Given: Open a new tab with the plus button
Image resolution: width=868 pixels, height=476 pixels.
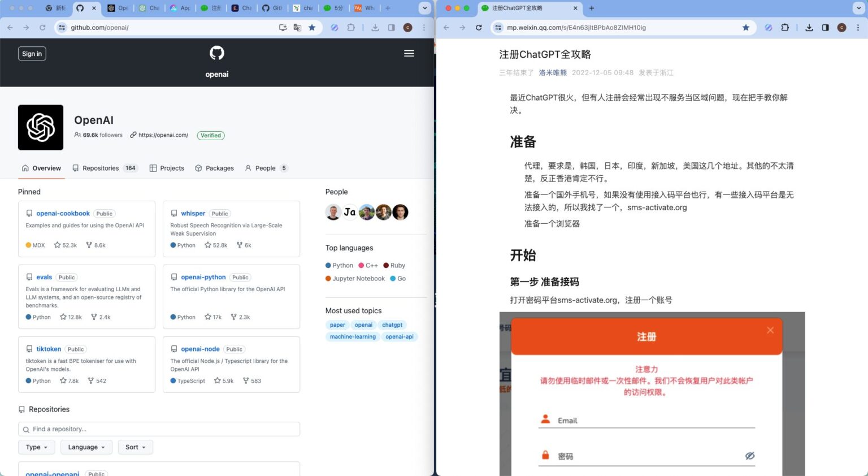Looking at the screenshot, I should pyautogui.click(x=591, y=8).
